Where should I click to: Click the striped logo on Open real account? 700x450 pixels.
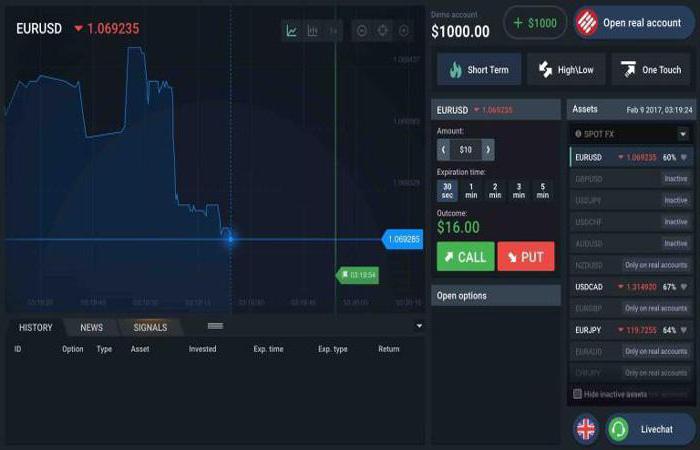(586, 22)
